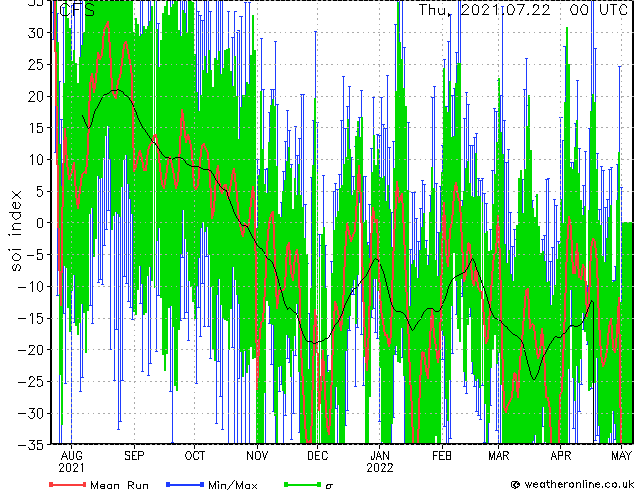634x490 pixels.
Task: Click the APR month axis label
Action: point(561,456)
